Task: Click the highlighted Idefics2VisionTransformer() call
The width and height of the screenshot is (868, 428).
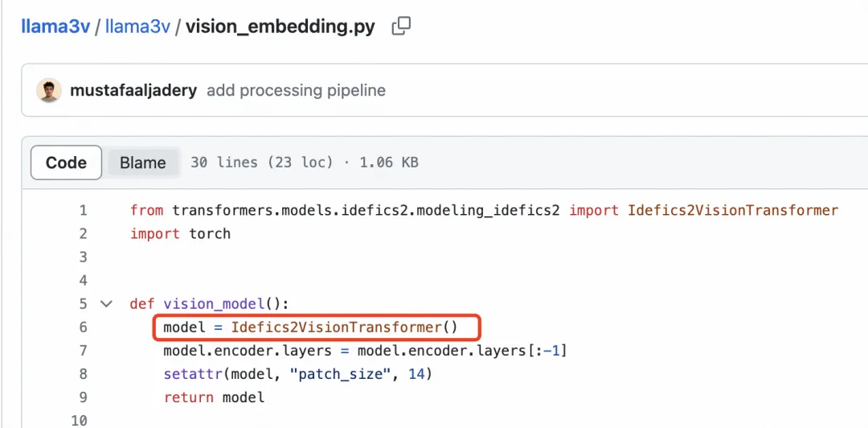Action: pos(345,327)
